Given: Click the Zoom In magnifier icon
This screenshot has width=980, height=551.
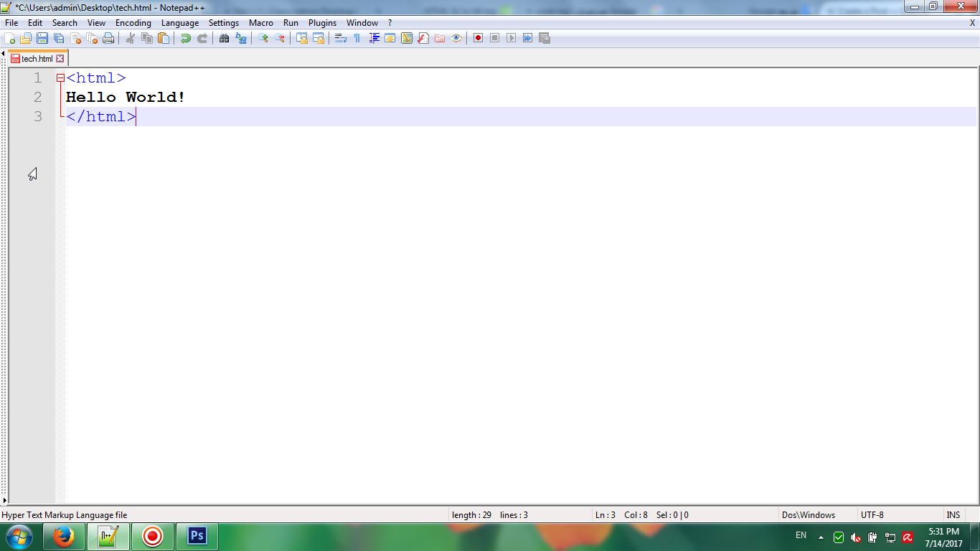Looking at the screenshot, I should click(263, 38).
